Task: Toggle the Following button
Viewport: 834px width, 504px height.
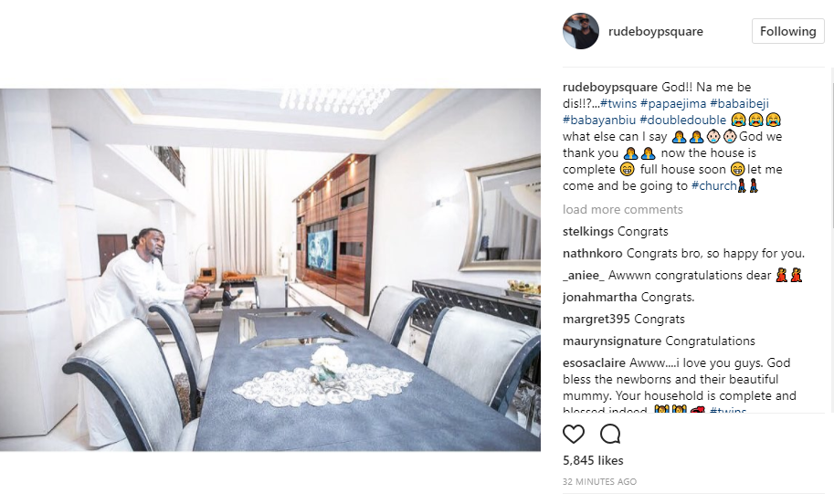Action: 787,31
